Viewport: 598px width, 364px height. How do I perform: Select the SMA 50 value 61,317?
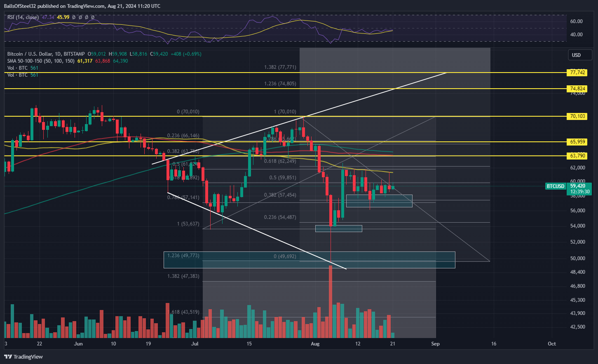[x=85, y=61]
